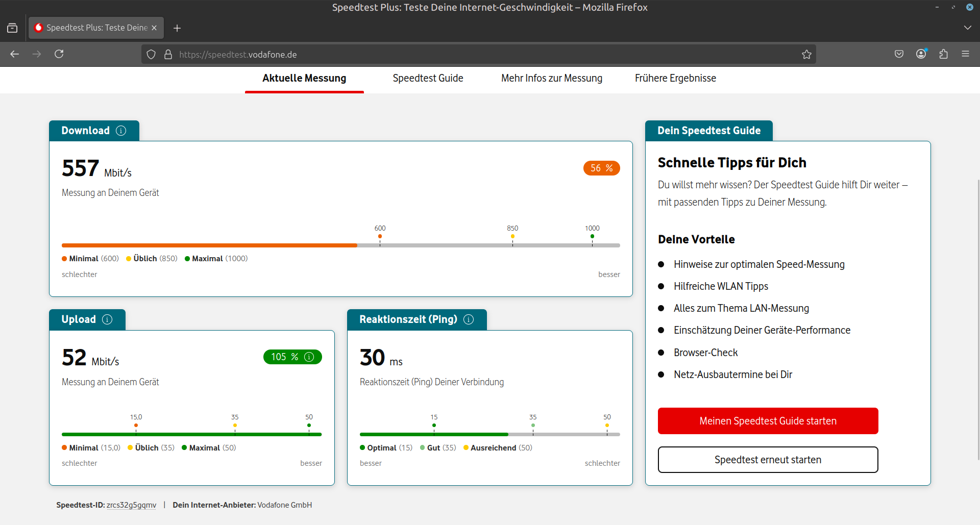Open the tracking protection shield icon

point(151,55)
